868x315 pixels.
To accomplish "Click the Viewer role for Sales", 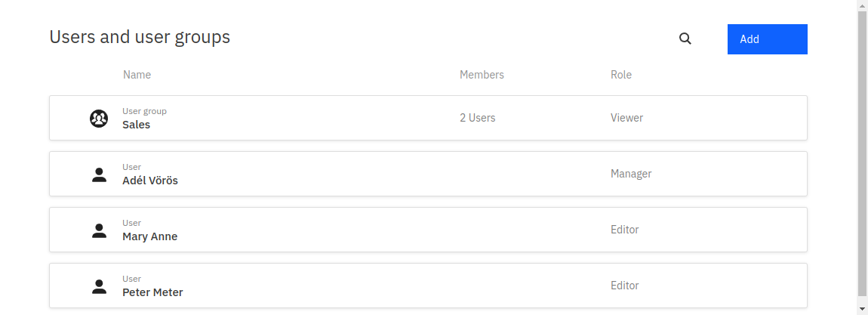I will [x=626, y=118].
